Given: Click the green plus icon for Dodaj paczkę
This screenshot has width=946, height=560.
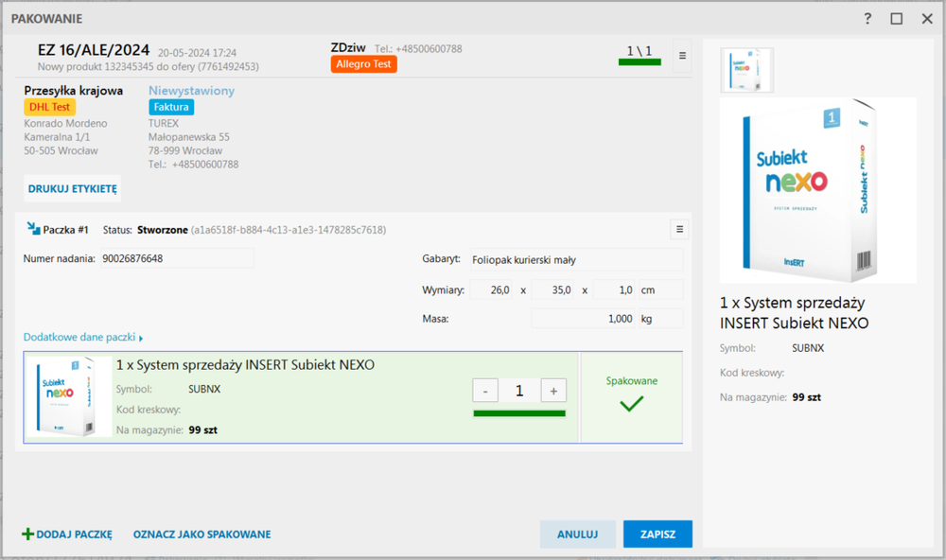Looking at the screenshot, I should tap(27, 534).
